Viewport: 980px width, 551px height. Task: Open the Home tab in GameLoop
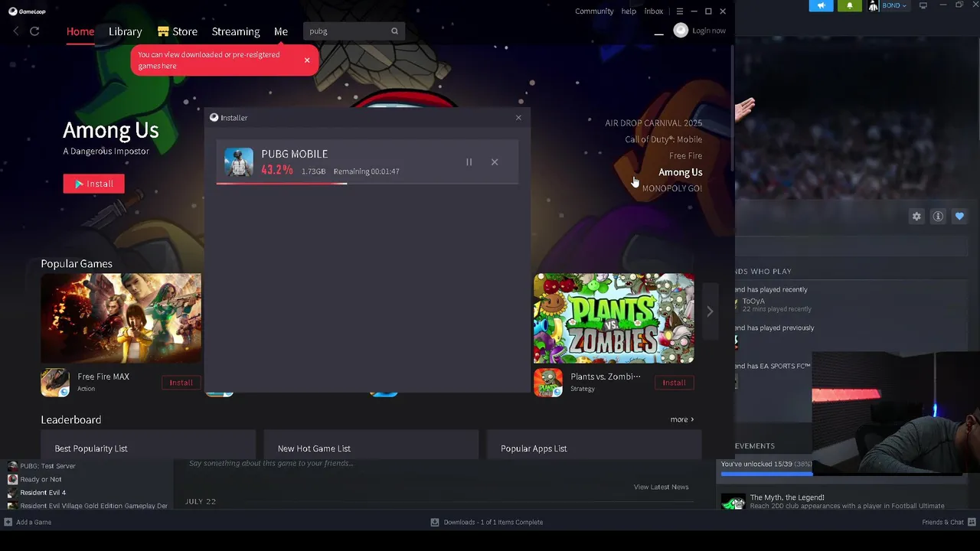point(80,31)
